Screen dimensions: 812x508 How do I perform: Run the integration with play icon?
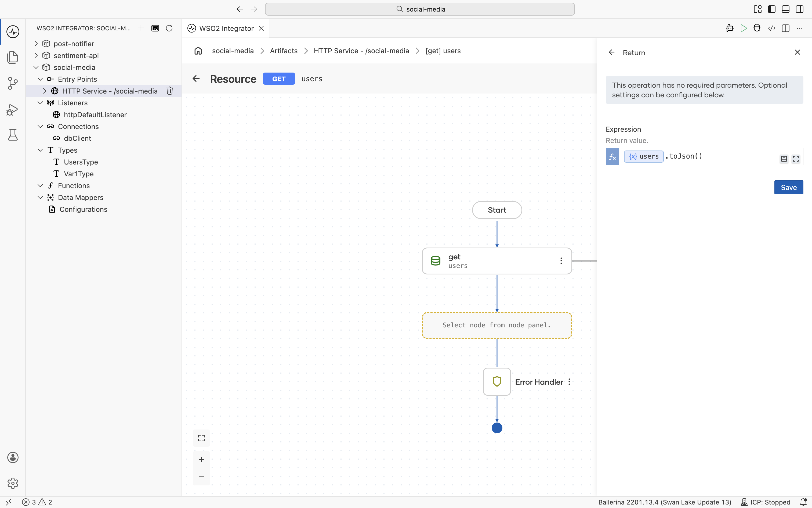744,28
